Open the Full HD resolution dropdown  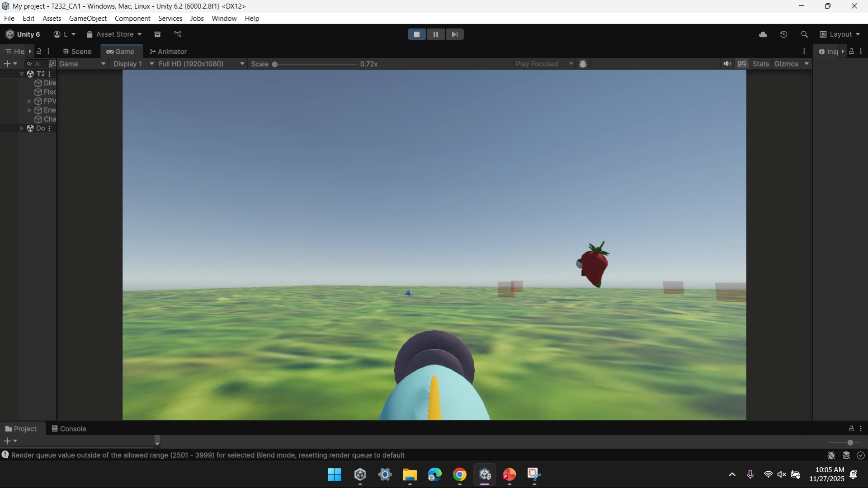(201, 64)
